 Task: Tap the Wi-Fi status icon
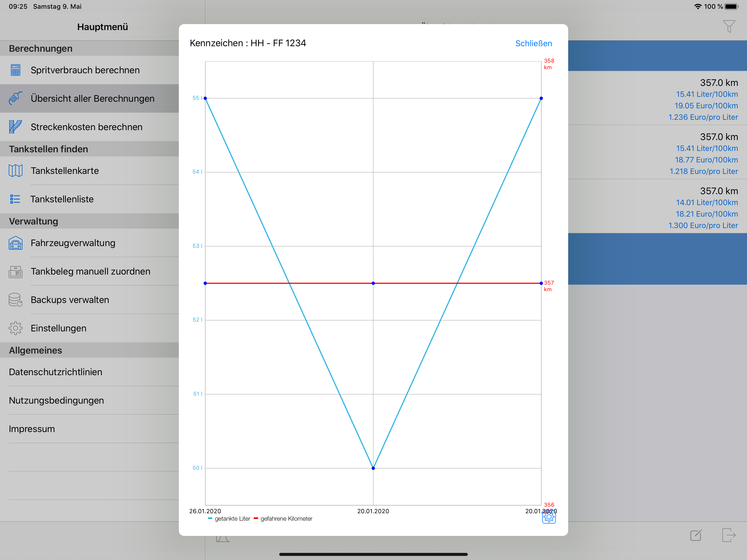(698, 6)
